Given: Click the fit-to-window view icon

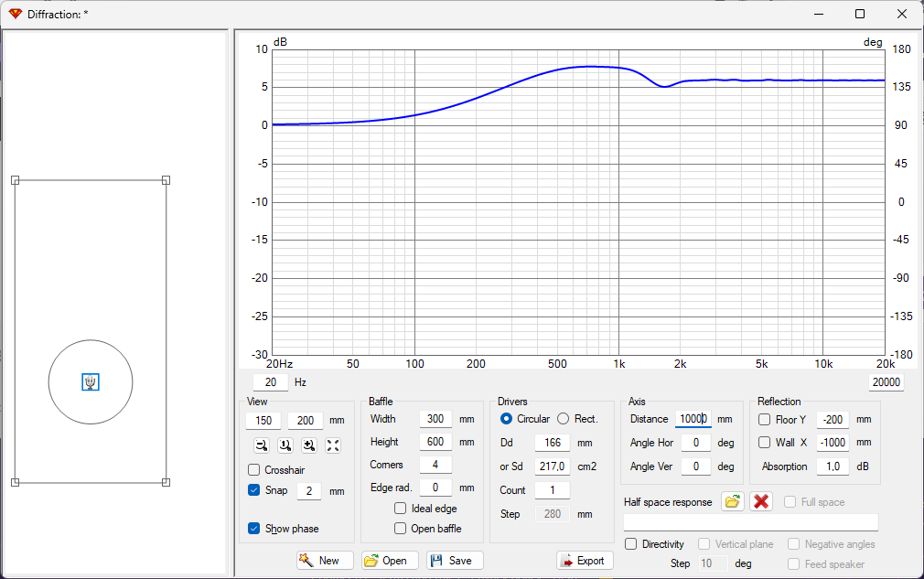Looking at the screenshot, I should click(333, 445).
